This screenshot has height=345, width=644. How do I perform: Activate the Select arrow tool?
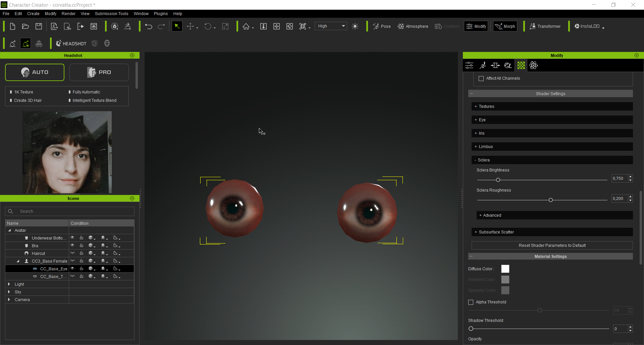[x=177, y=26]
